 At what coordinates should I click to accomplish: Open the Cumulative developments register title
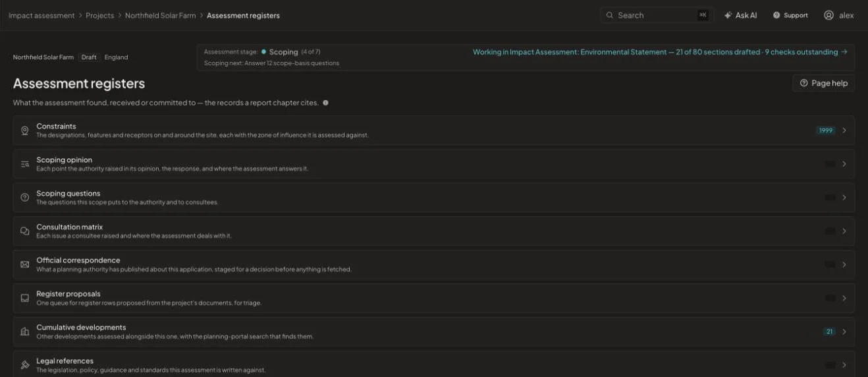click(81, 327)
